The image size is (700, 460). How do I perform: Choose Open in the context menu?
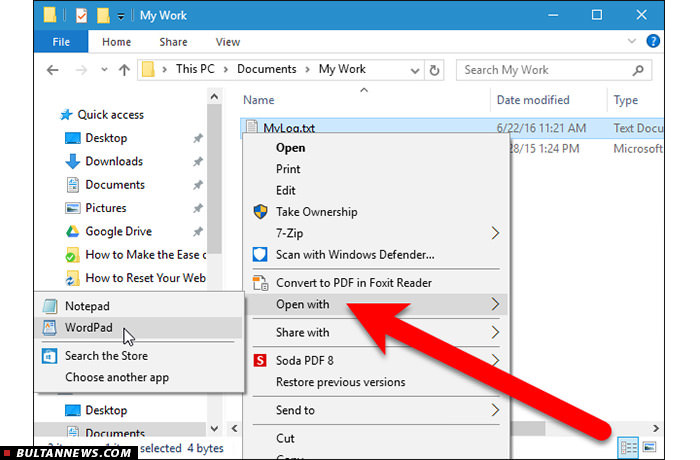[x=290, y=148]
